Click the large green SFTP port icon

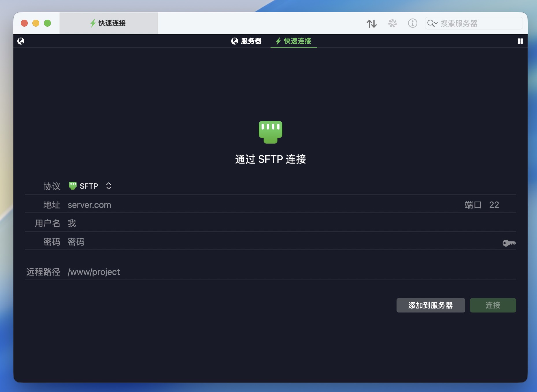click(270, 132)
